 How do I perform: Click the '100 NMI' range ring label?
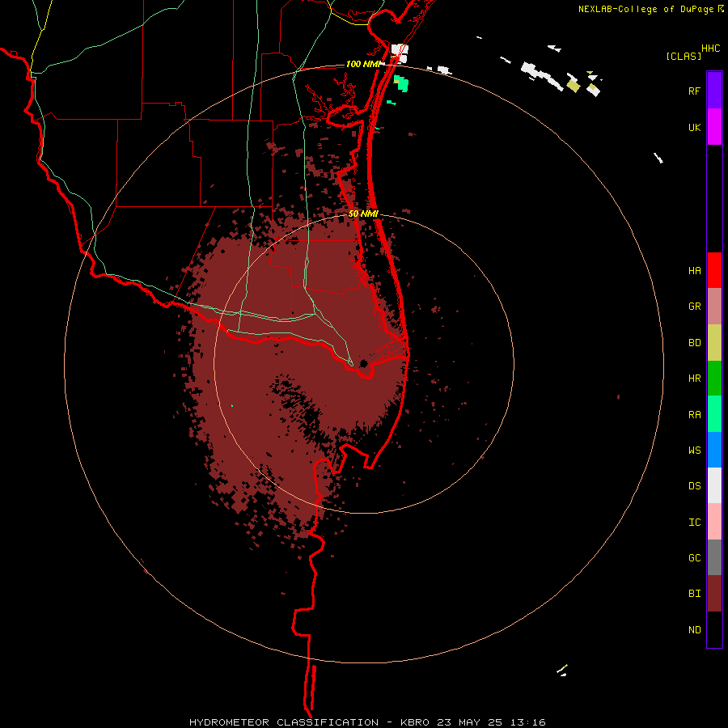pyautogui.click(x=362, y=64)
